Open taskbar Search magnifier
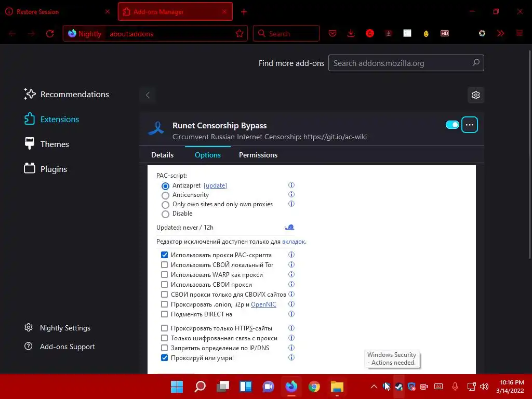Image resolution: width=532 pixels, height=399 pixels. point(200,387)
